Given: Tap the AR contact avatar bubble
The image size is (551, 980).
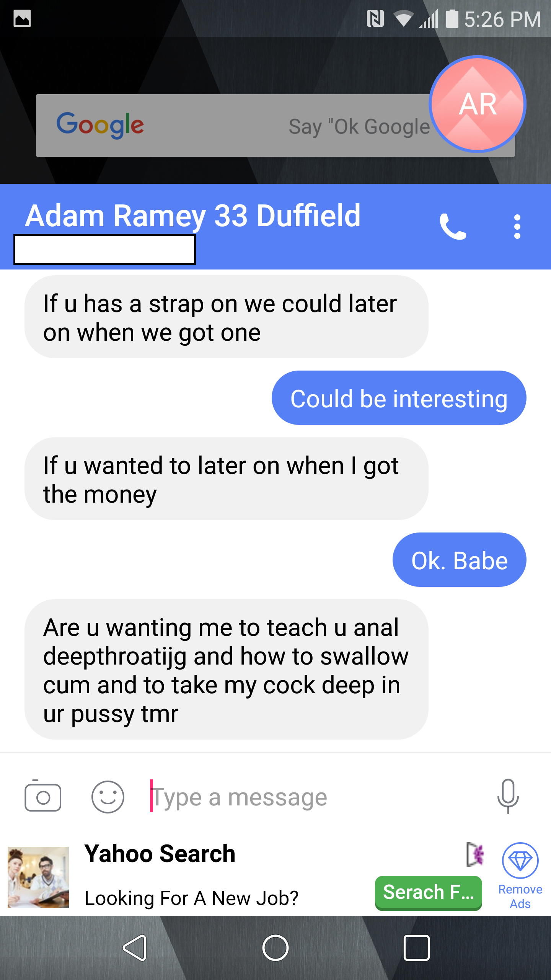Looking at the screenshot, I should 478,104.
